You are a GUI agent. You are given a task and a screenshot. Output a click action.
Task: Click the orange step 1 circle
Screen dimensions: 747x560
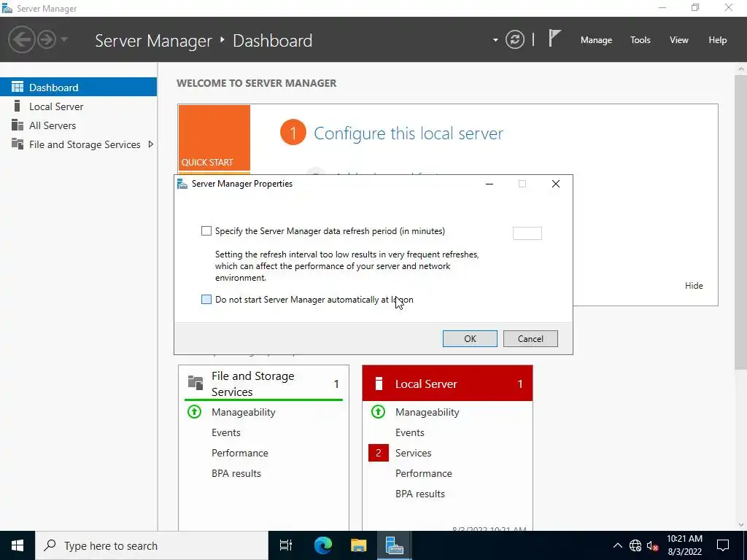pyautogui.click(x=293, y=133)
